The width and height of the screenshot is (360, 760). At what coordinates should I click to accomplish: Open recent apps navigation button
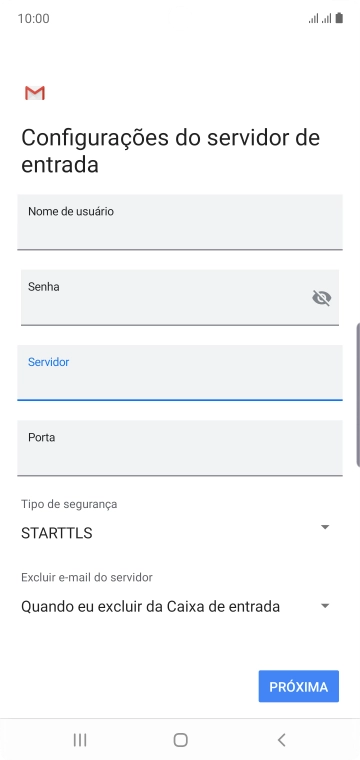(79, 740)
